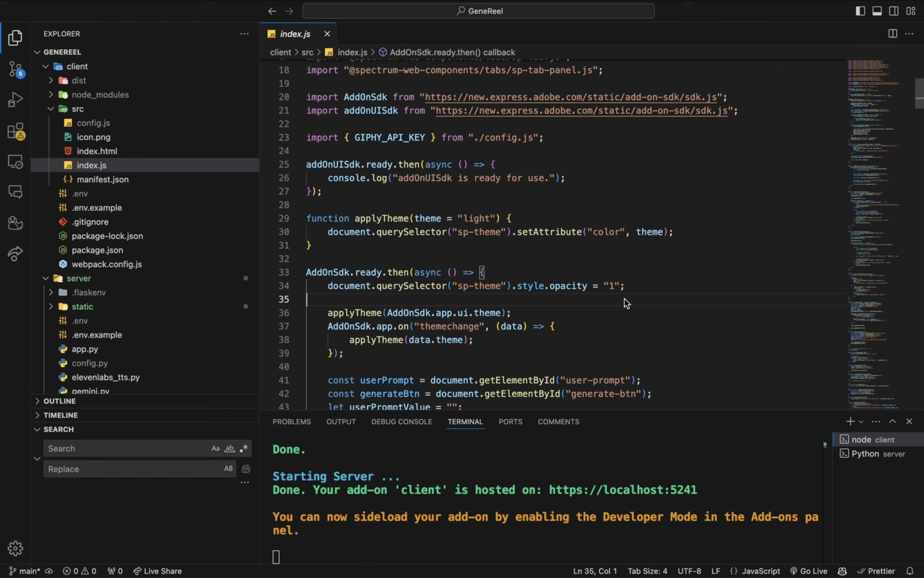The image size is (924, 578).
Task: Navigate back with the left arrow
Action: 272,11
